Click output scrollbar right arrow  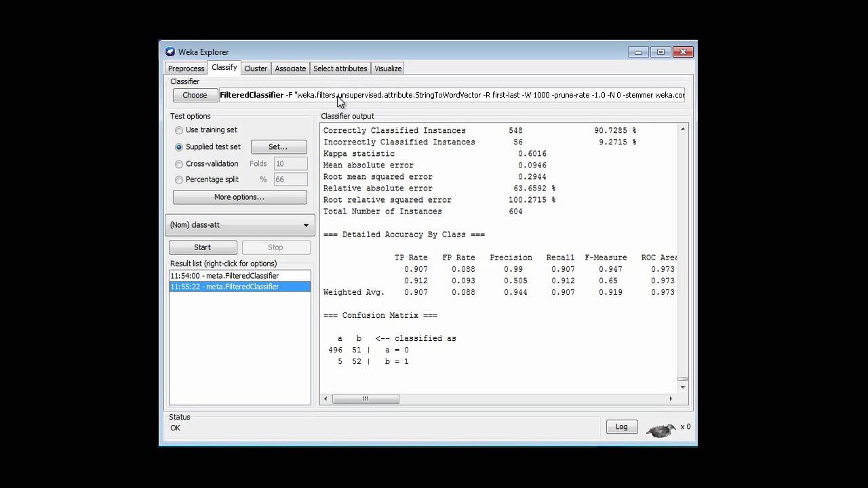pyautogui.click(x=671, y=399)
